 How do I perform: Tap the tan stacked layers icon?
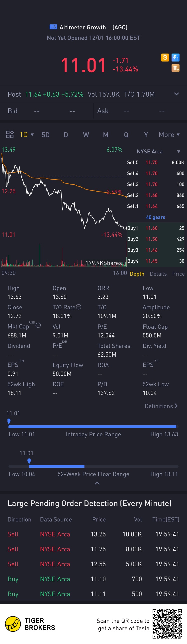point(176,68)
